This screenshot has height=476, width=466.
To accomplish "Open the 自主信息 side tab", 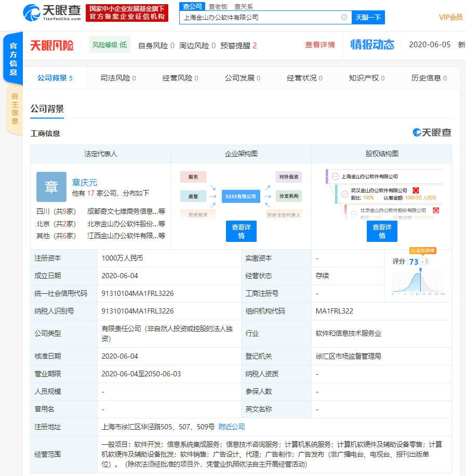I will (x=15, y=109).
